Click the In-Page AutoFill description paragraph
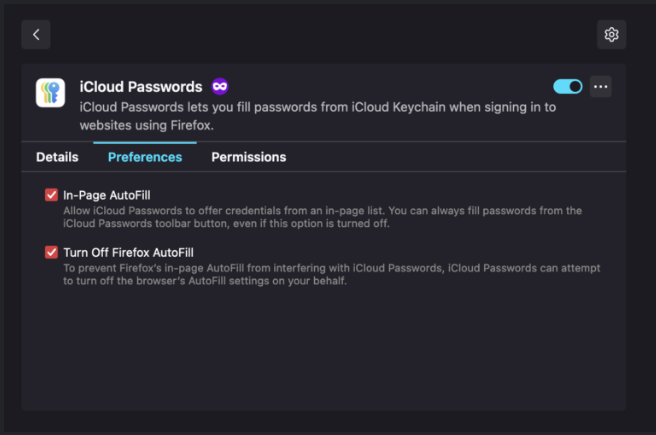The height and width of the screenshot is (435, 656). (x=322, y=216)
